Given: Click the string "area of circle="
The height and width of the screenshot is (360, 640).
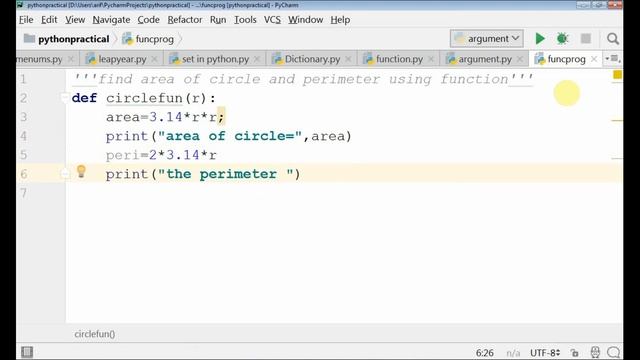Looking at the screenshot, I should point(230,136).
